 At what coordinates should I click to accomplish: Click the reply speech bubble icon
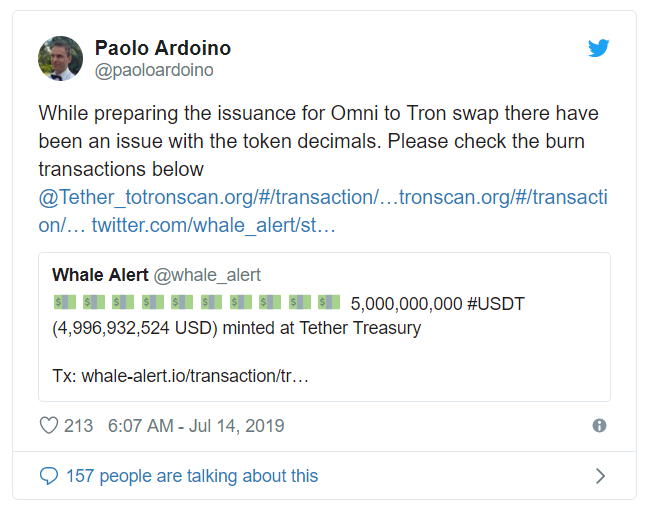point(49,476)
